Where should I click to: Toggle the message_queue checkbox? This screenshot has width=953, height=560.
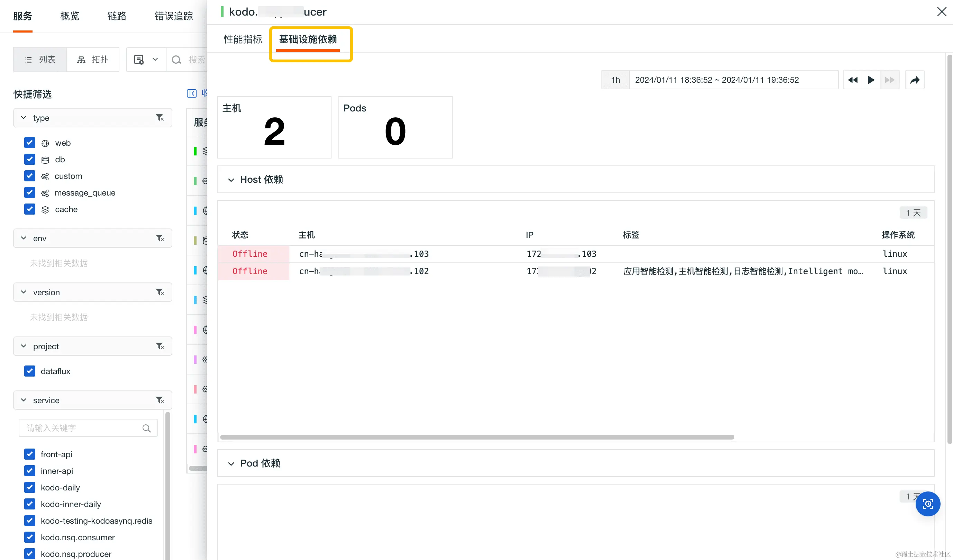tap(30, 193)
